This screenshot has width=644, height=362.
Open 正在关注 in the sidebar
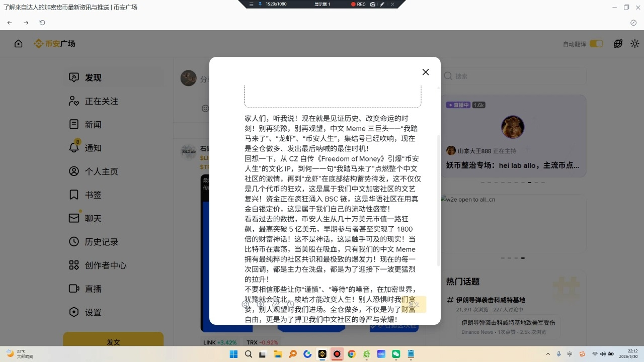(114, 101)
